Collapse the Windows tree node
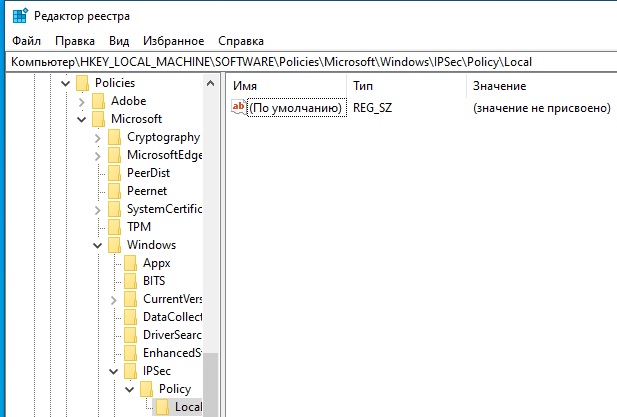617x417 pixels. coord(97,245)
